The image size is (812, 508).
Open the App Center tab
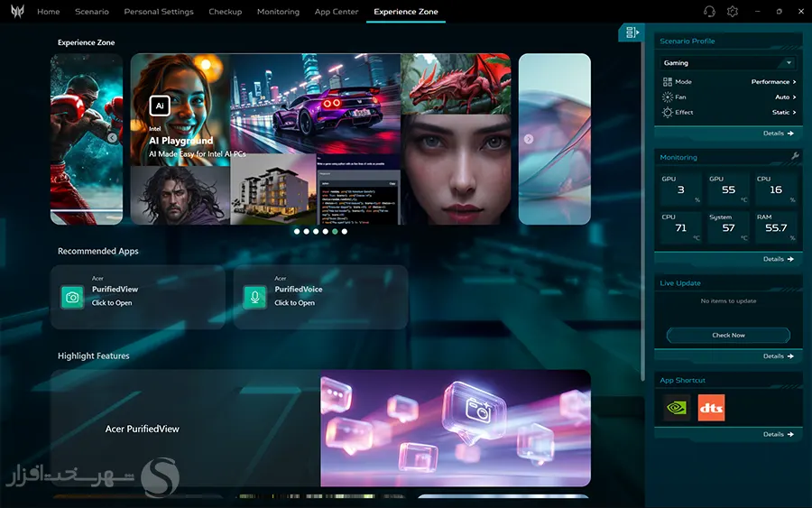tap(337, 12)
